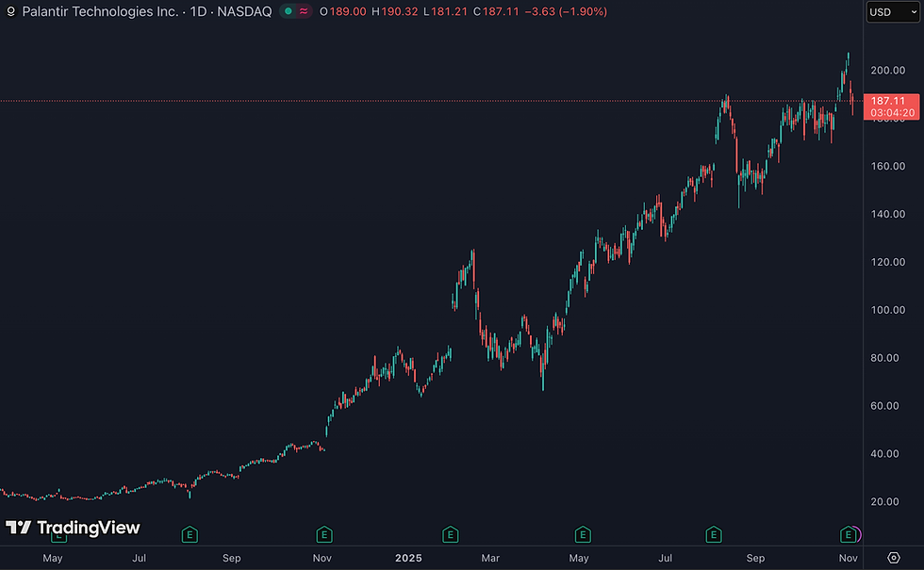
Task: Click the 160.00 price scale label
Action: click(x=888, y=166)
